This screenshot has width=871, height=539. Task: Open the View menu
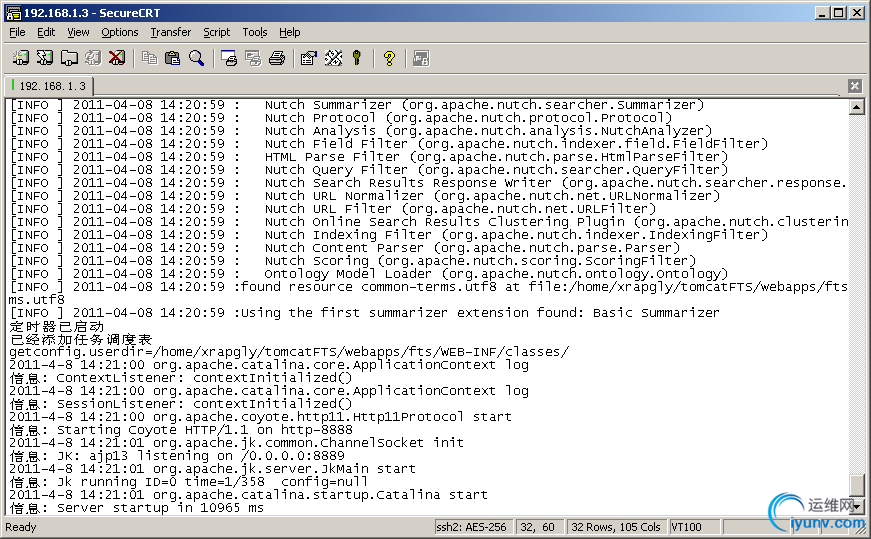coord(78,32)
